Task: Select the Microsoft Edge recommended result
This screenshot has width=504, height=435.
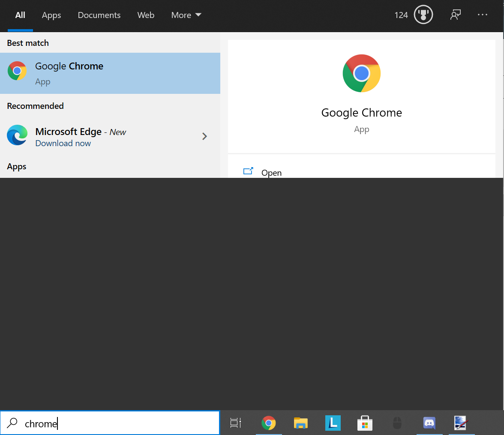Action: (110, 136)
